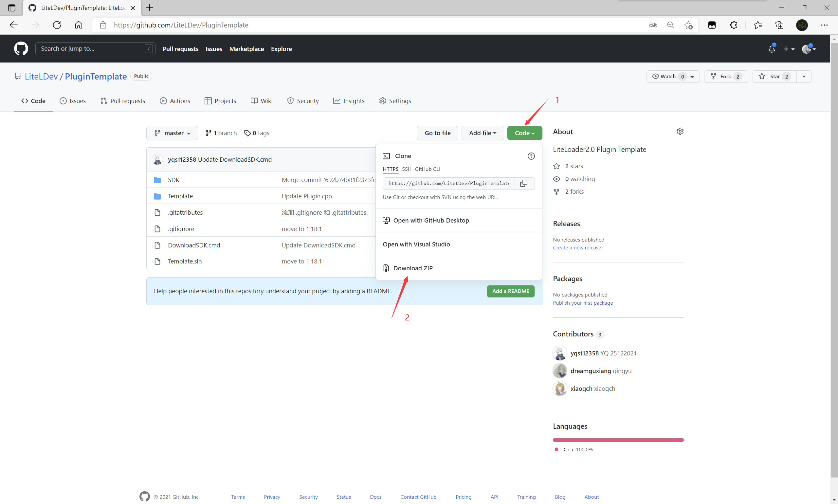
Task: Open the browser favorites list
Action: (758, 25)
